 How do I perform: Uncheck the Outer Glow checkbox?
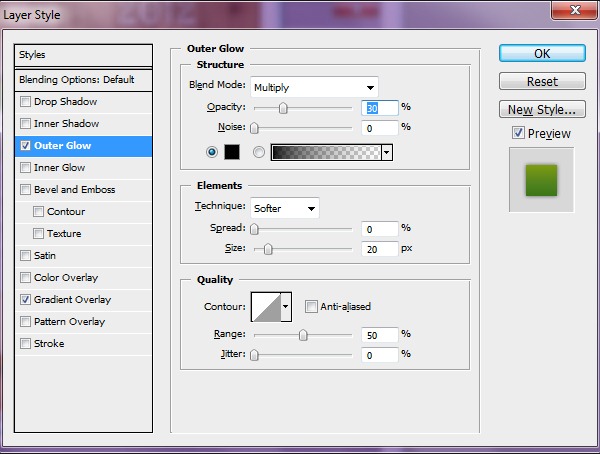(25, 146)
